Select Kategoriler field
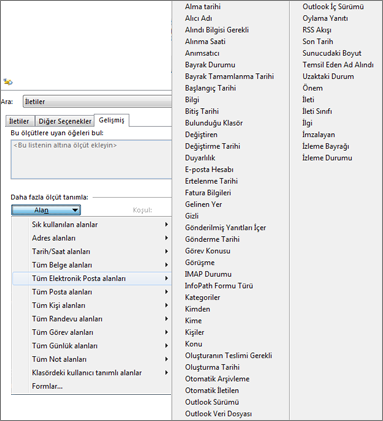Screen dimensions: 383x421 click(x=202, y=297)
